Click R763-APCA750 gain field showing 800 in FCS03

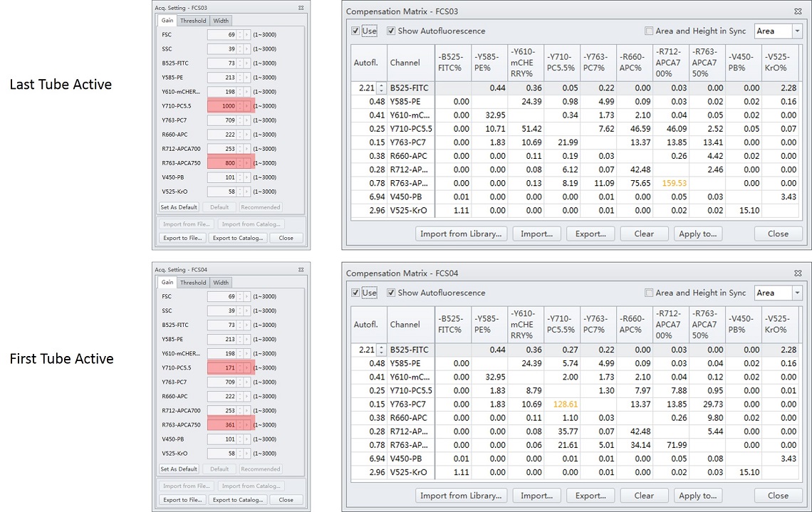222,163
